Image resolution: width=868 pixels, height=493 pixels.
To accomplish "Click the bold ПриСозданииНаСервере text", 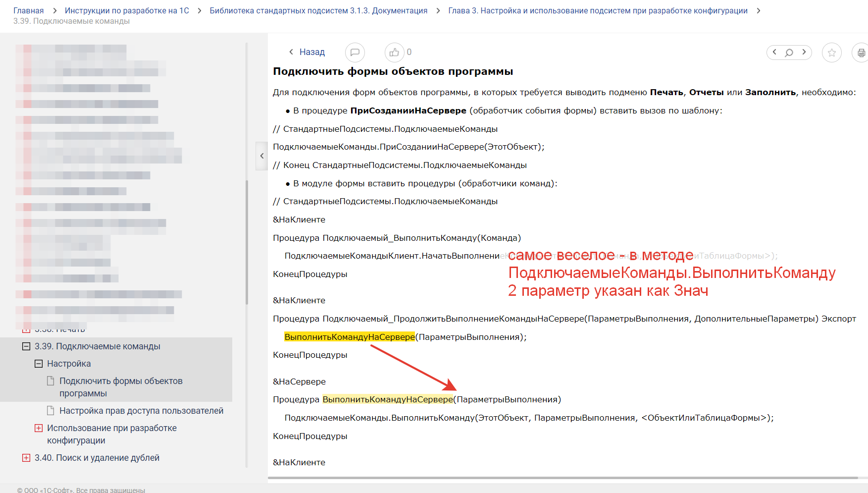I will [x=408, y=110].
